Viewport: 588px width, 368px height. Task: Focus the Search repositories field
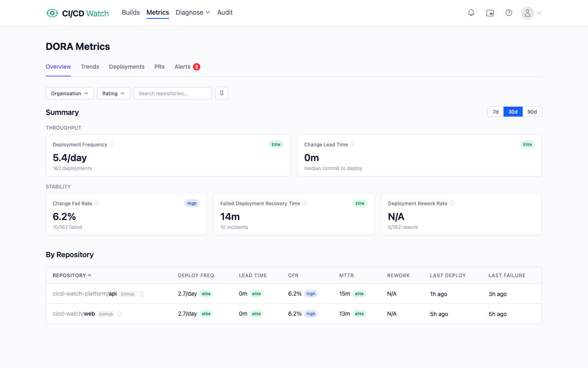[x=173, y=93]
